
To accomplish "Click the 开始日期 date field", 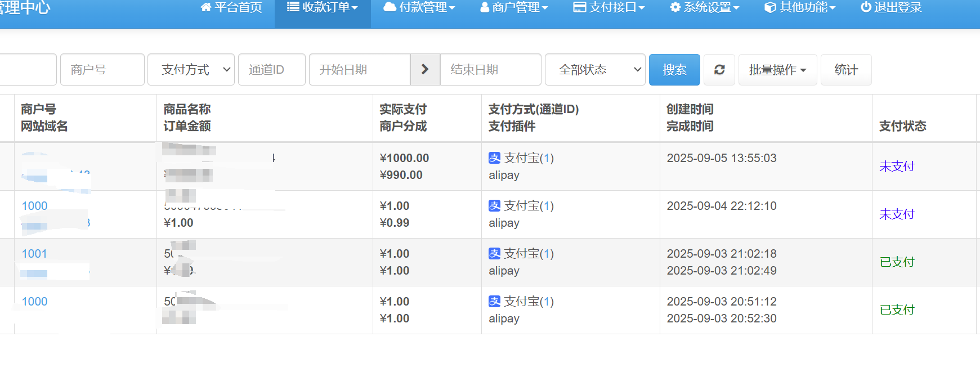I will [x=360, y=69].
